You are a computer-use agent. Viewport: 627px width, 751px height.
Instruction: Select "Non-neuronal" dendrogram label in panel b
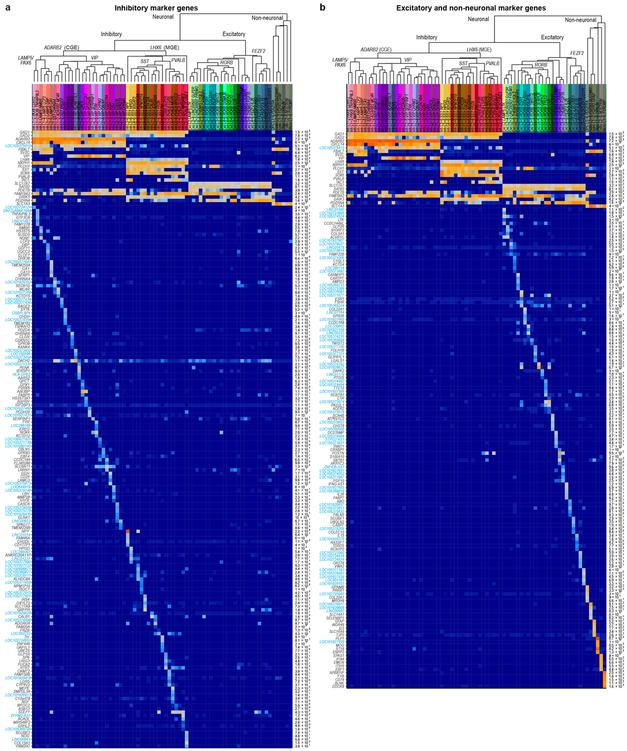pyautogui.click(x=581, y=20)
